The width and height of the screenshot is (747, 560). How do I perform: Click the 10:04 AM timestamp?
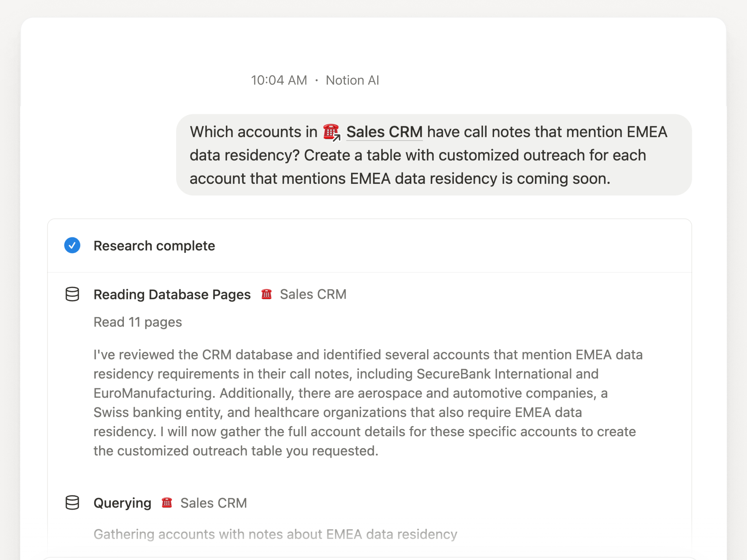pyautogui.click(x=279, y=80)
